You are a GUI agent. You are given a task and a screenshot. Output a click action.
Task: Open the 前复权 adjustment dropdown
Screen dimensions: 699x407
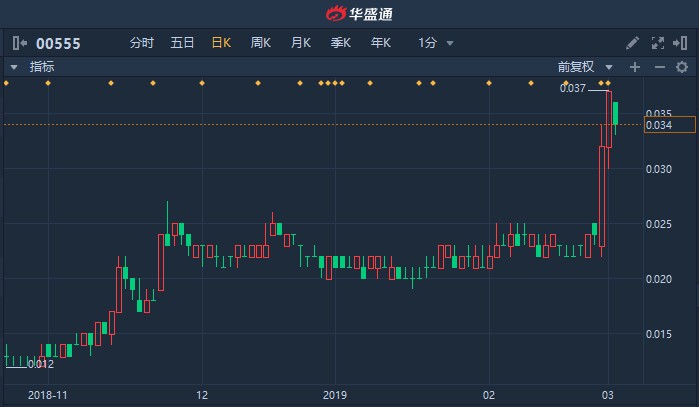583,67
